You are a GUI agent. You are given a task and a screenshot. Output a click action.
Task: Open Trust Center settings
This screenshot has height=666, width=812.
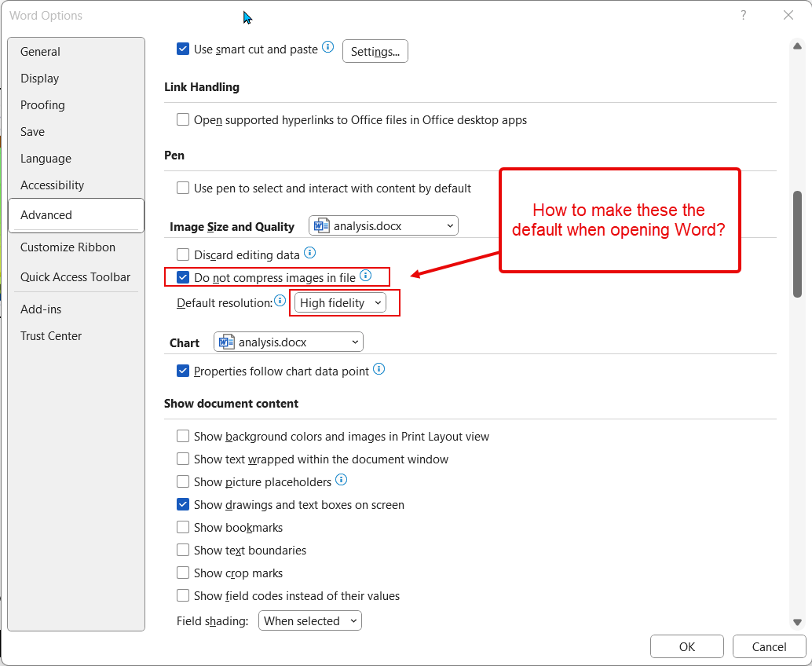click(x=76, y=336)
